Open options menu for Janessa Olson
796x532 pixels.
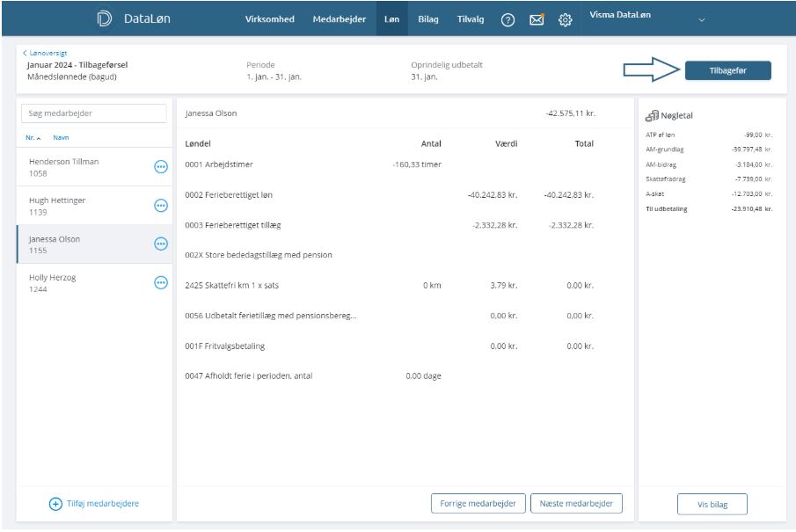point(161,244)
